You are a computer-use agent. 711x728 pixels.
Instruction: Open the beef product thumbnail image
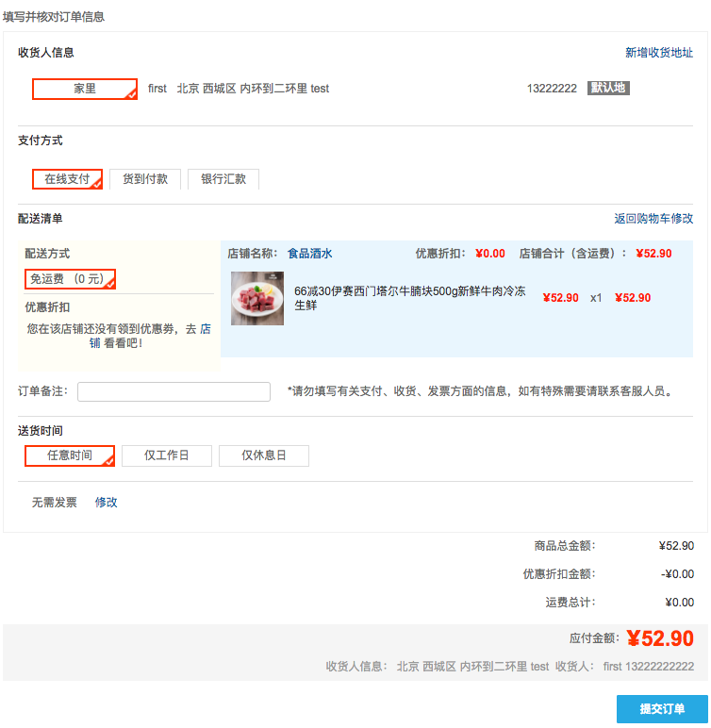tap(257, 298)
